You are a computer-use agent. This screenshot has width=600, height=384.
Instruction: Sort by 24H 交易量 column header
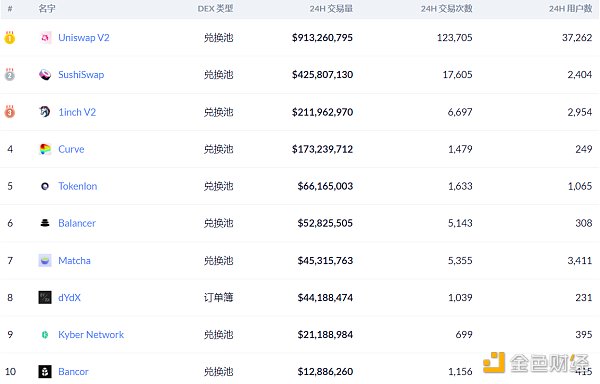click(331, 8)
